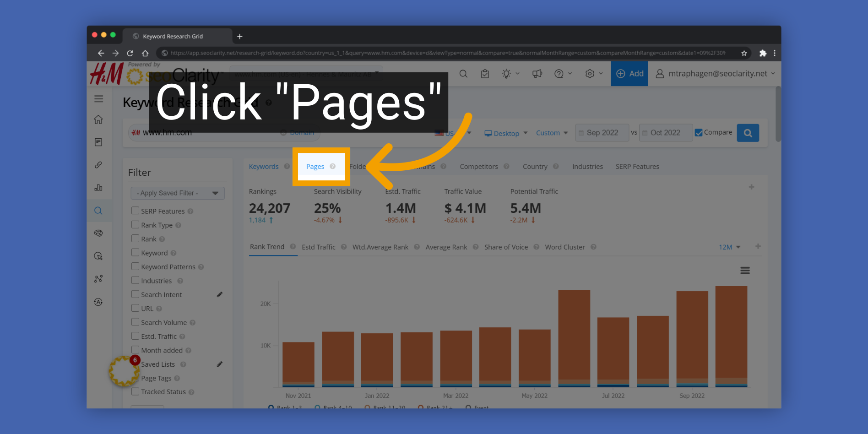
Task: Click the H&M logo
Action: coord(106,74)
